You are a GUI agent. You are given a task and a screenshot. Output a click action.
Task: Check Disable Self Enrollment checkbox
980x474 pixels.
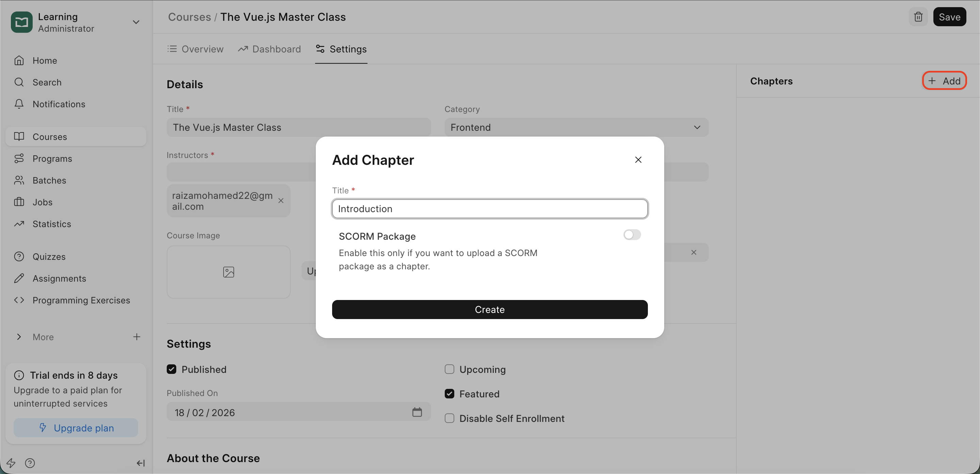449,418
